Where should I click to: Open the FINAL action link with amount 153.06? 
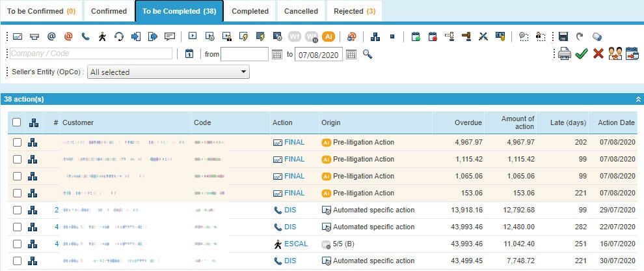click(294, 193)
